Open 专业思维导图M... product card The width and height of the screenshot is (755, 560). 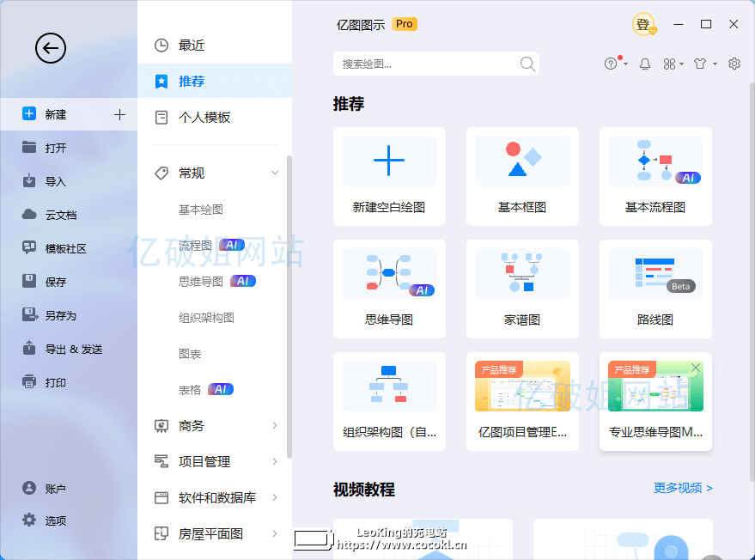655,402
